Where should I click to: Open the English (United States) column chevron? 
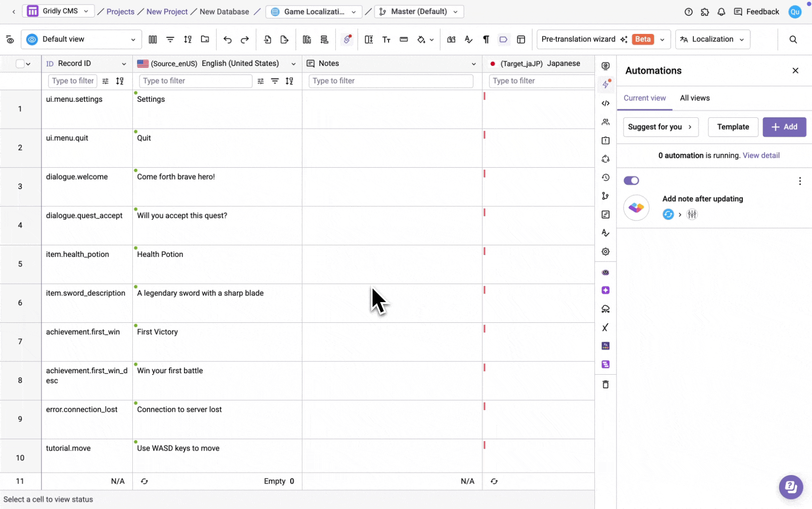click(x=293, y=64)
